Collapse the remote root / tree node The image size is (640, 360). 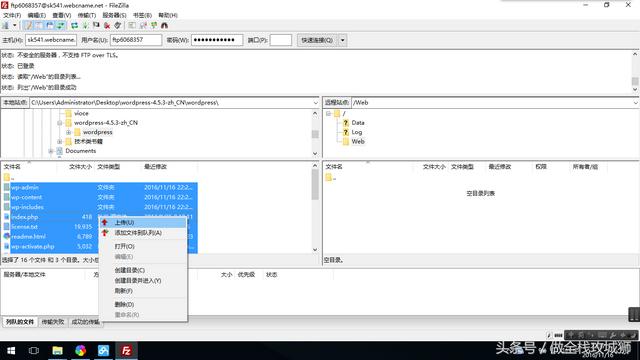pyautogui.click(x=328, y=113)
